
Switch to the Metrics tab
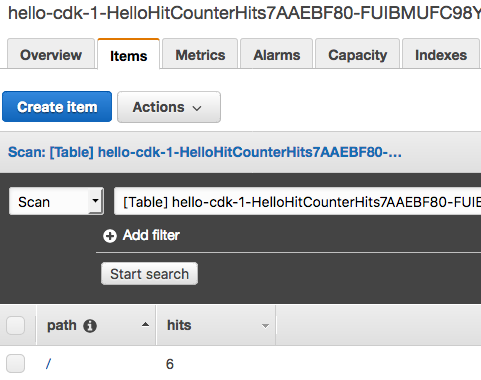pyautogui.click(x=200, y=54)
